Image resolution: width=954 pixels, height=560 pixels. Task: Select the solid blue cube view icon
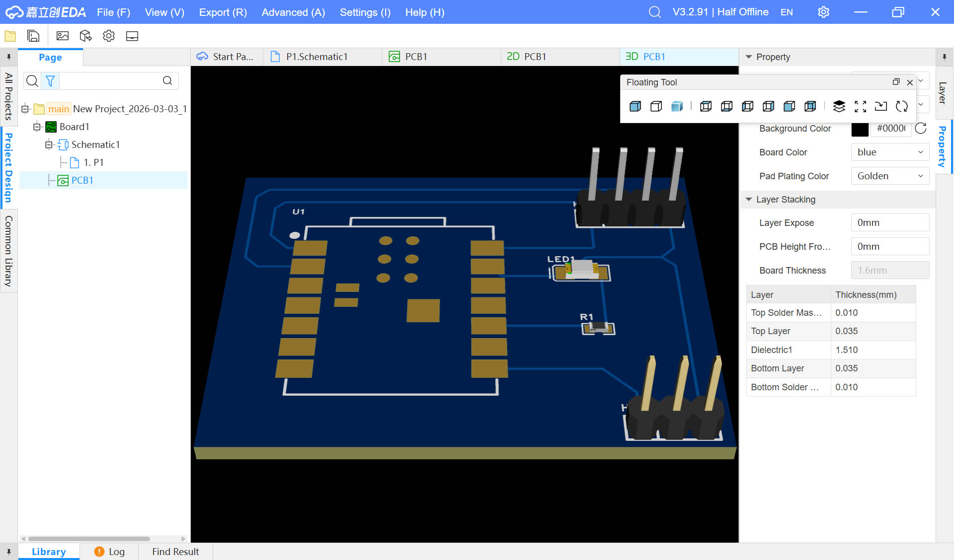click(635, 106)
